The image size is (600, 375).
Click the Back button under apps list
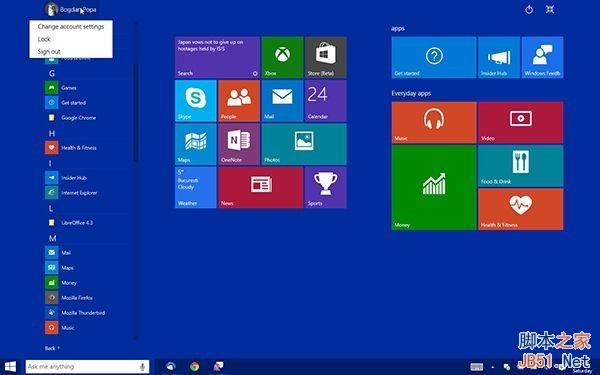[x=52, y=348]
